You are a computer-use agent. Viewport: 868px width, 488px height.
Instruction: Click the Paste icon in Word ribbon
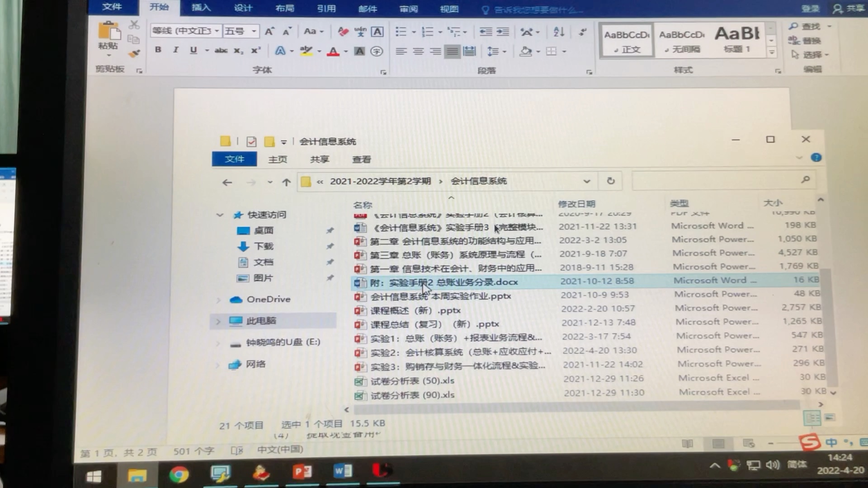[108, 32]
